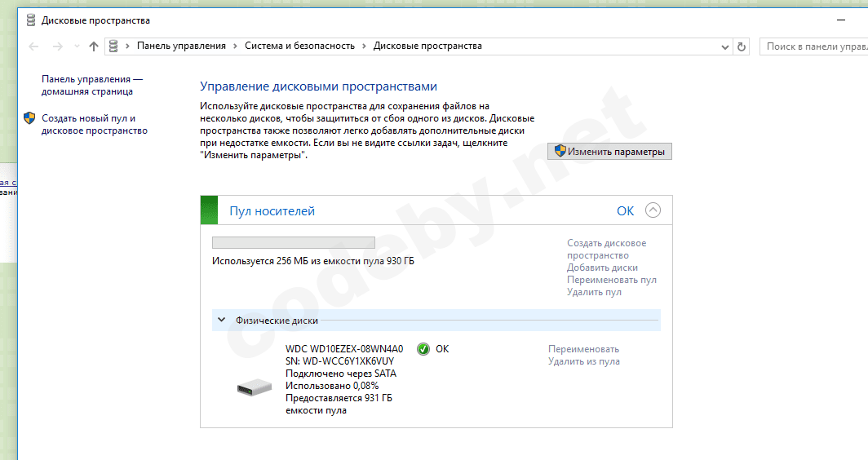The image size is (868, 460).
Task: Click the title bar storage spaces icon
Action: click(31, 20)
